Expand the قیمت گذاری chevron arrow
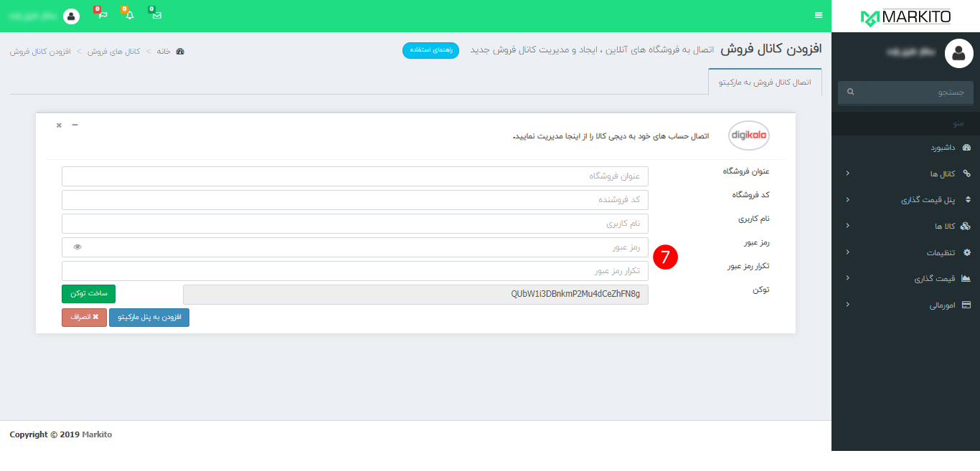This screenshot has height=471, width=980. [847, 278]
